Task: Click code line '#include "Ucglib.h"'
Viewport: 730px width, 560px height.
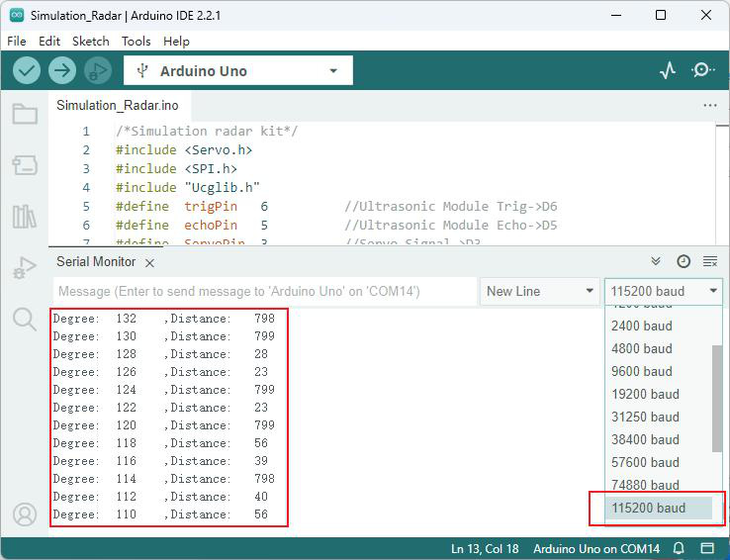Action: click(188, 188)
